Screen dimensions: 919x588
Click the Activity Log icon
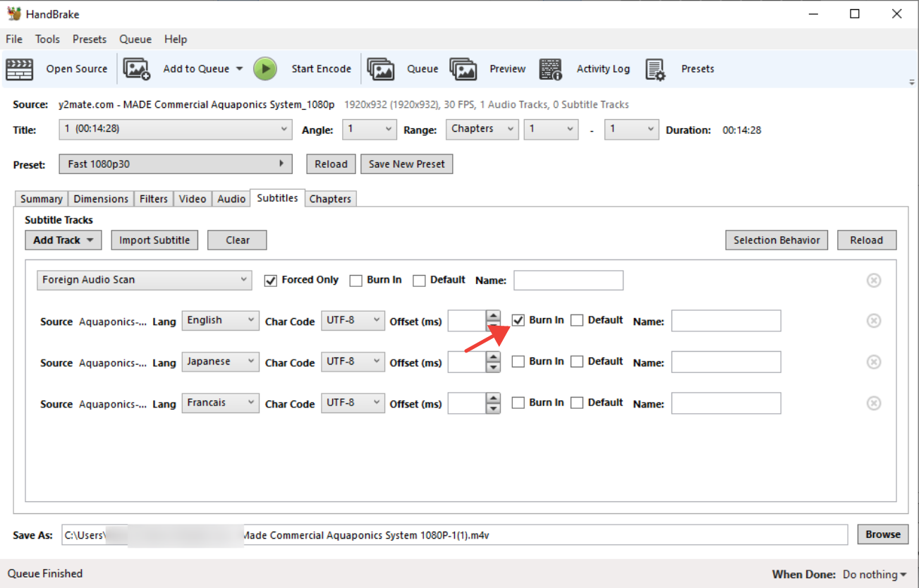(551, 69)
